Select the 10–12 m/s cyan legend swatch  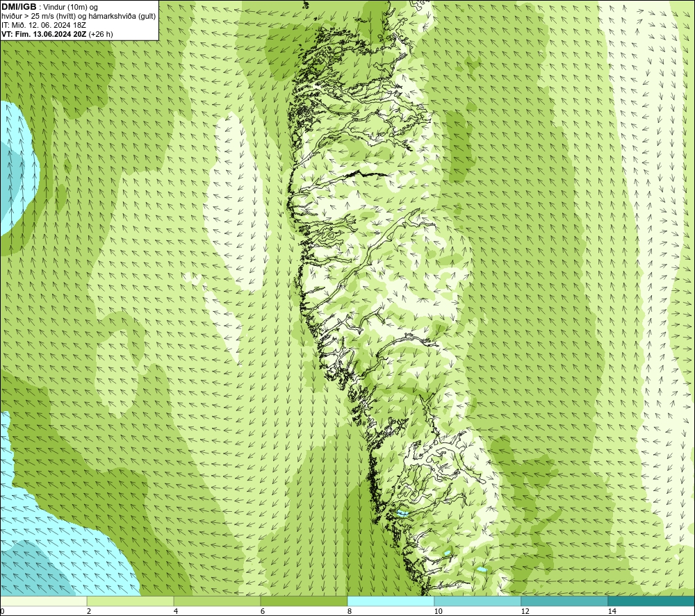[x=478, y=601]
